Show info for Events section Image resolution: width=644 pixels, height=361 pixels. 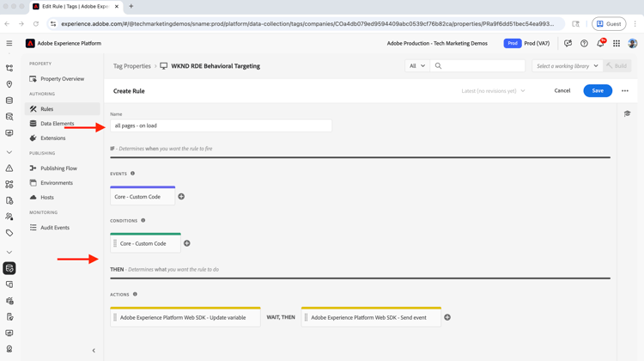pyautogui.click(x=132, y=174)
